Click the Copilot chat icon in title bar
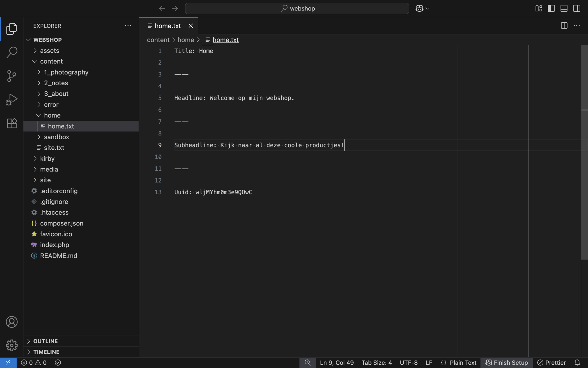Image resolution: width=588 pixels, height=368 pixels. click(x=419, y=8)
